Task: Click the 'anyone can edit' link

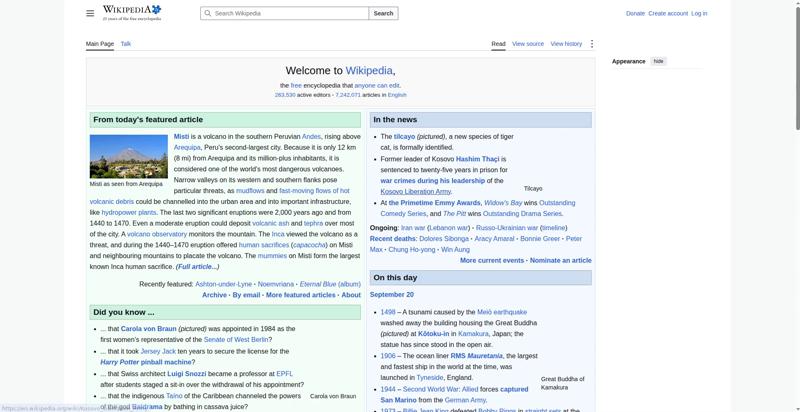Action: point(377,86)
